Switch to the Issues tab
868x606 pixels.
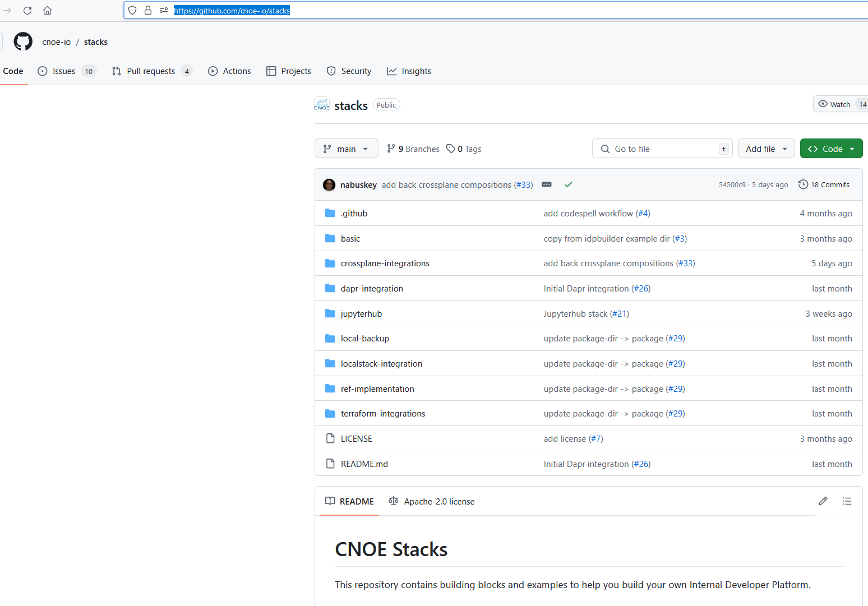[x=64, y=71]
